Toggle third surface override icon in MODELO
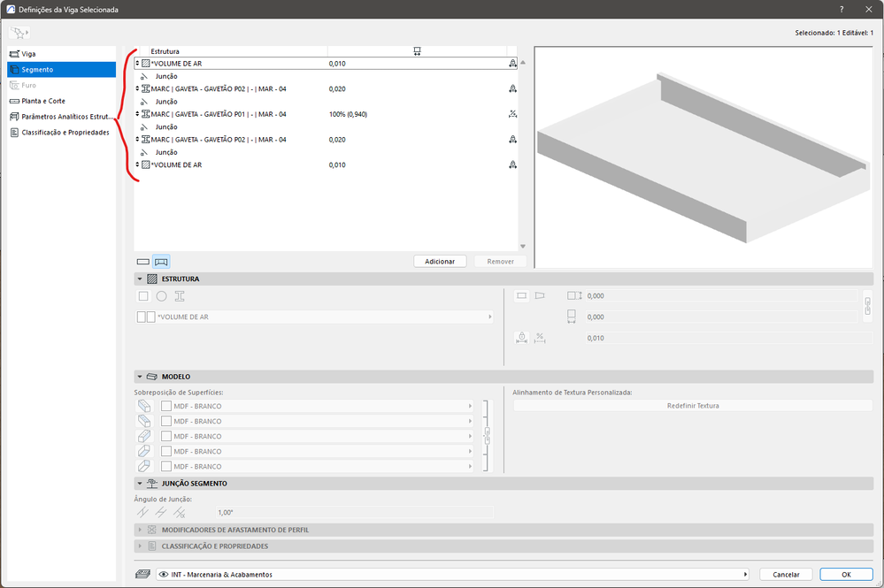 [144, 436]
